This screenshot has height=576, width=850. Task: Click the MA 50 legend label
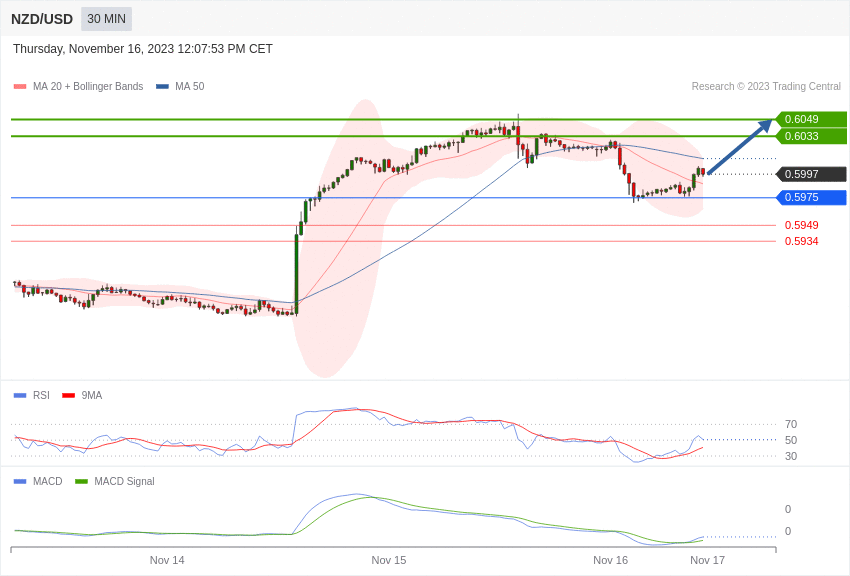(190, 87)
